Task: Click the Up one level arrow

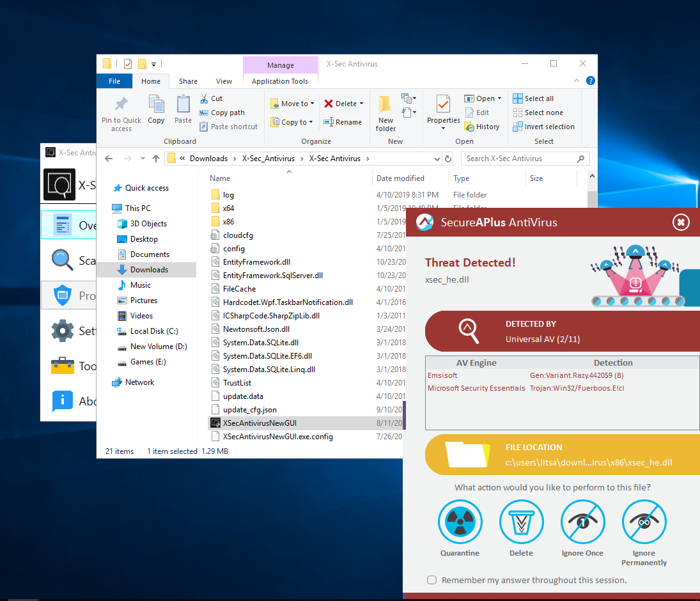Action: tap(156, 159)
